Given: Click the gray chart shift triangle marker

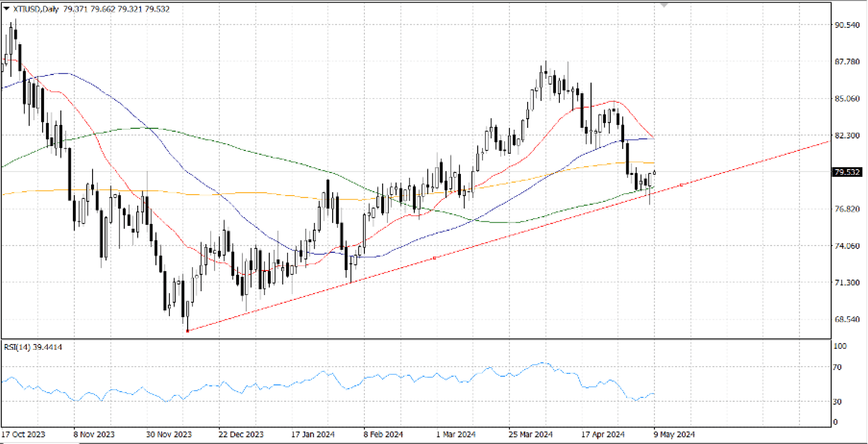Looking at the screenshot, I should pyautogui.click(x=664, y=5).
